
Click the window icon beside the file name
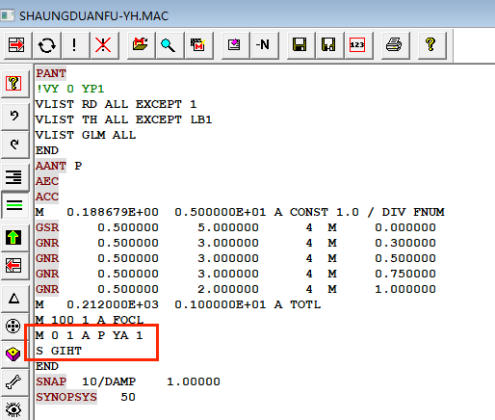pos(7,16)
